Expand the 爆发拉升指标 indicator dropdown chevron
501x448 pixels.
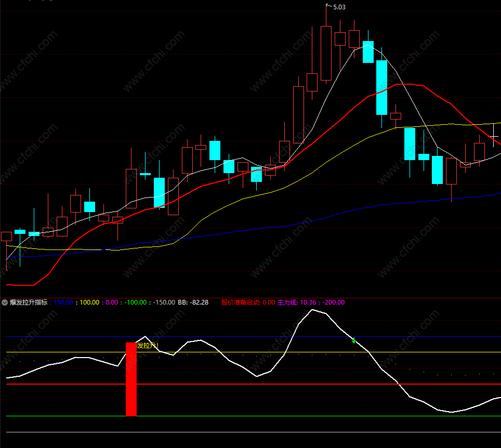5,302
